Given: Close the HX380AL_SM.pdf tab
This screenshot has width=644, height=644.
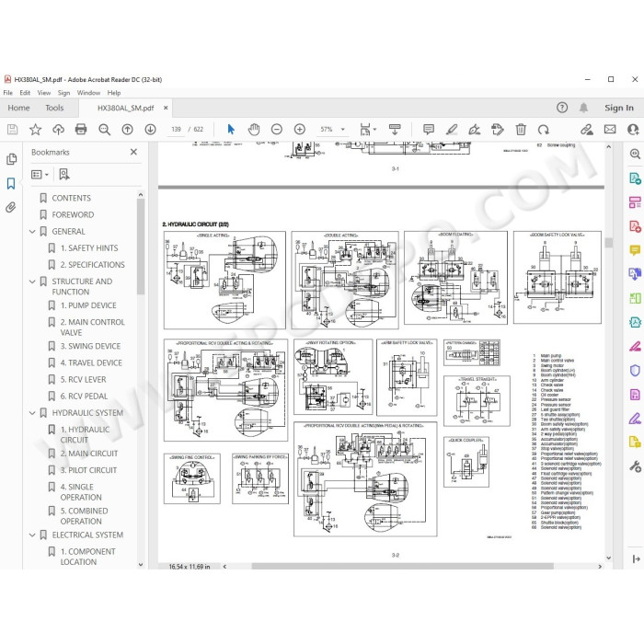Looking at the screenshot, I should click(166, 108).
